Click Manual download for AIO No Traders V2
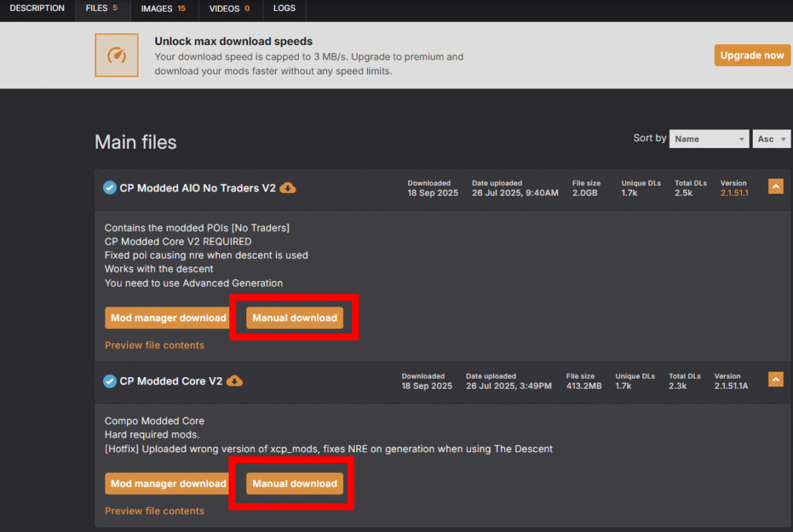This screenshot has height=532, width=793. tap(294, 317)
